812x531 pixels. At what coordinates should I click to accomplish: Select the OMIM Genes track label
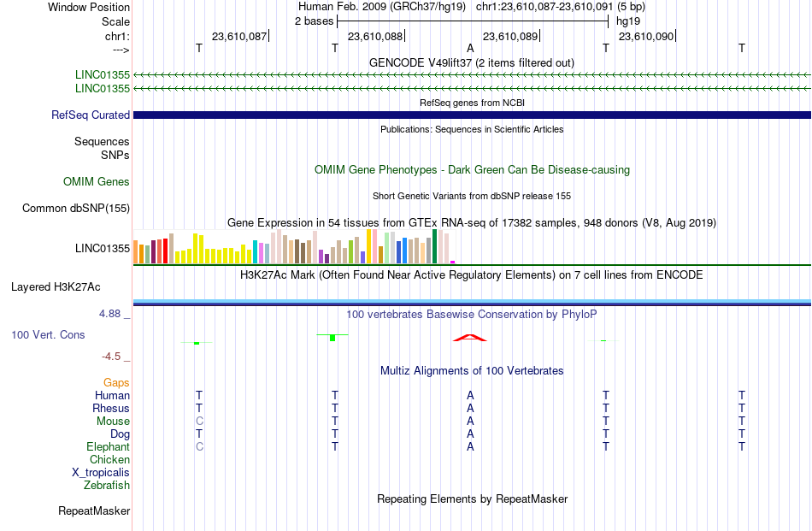[97, 182]
